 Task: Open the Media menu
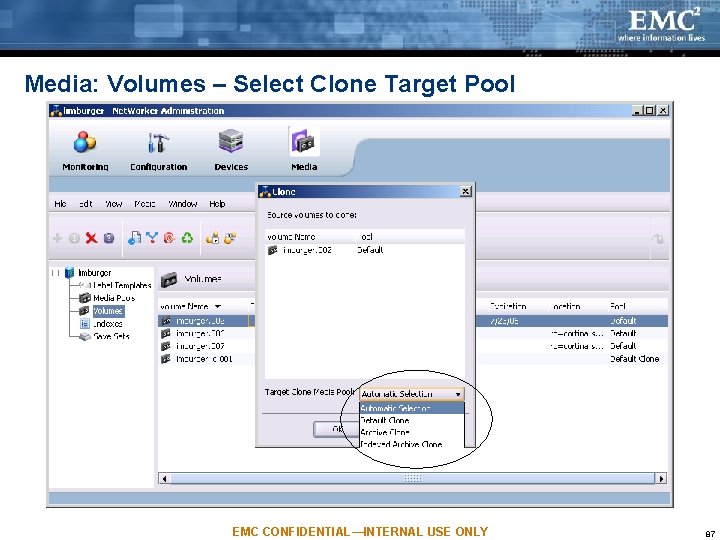tap(145, 204)
